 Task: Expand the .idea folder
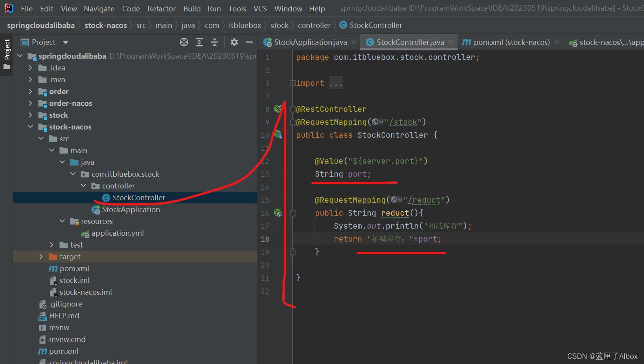(x=31, y=68)
